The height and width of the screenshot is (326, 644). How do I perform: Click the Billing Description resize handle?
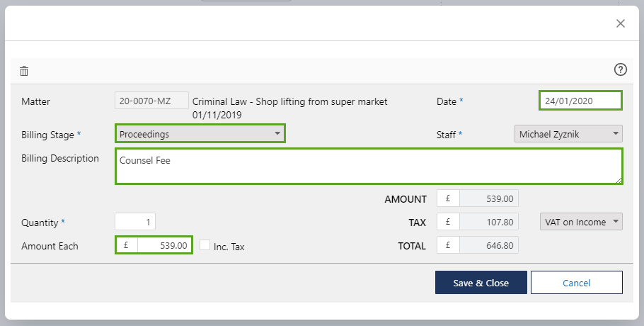tap(619, 180)
